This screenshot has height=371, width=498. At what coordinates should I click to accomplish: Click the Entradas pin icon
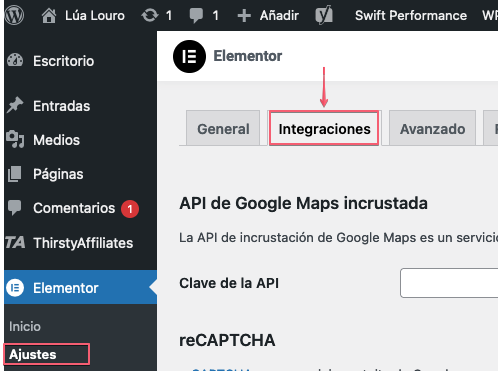pos(15,105)
